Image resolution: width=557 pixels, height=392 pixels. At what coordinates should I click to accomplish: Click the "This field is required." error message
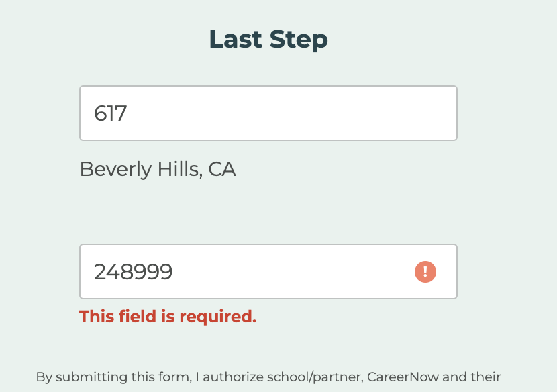point(168,316)
